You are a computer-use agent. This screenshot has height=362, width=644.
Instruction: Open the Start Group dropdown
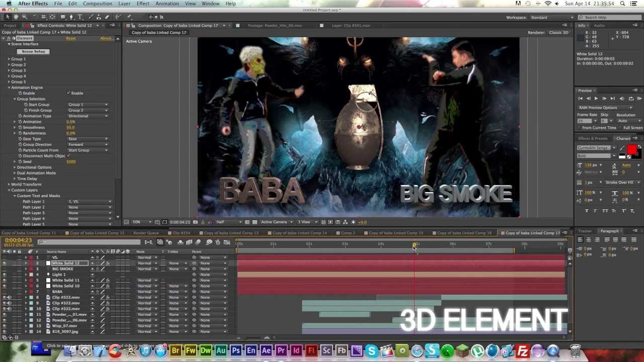(x=88, y=105)
